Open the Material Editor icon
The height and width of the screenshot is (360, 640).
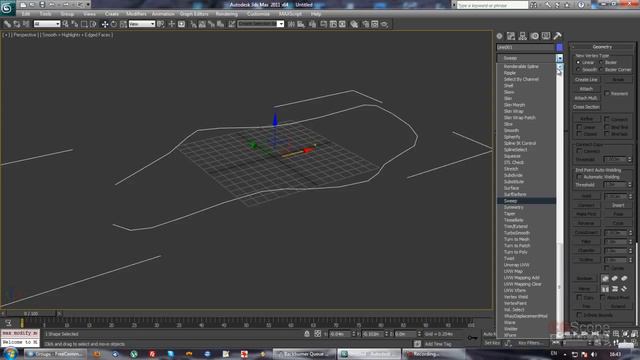tap(354, 24)
